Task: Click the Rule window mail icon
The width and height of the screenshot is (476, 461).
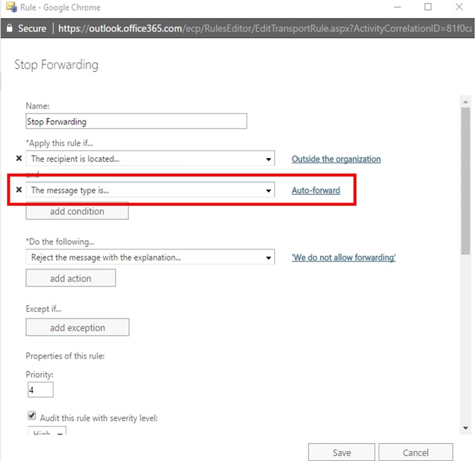Action: point(11,7)
